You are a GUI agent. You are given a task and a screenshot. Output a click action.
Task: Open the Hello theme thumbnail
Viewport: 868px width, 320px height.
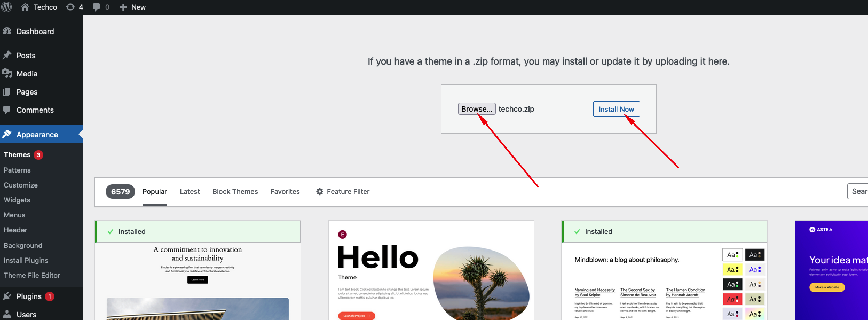tap(431, 270)
